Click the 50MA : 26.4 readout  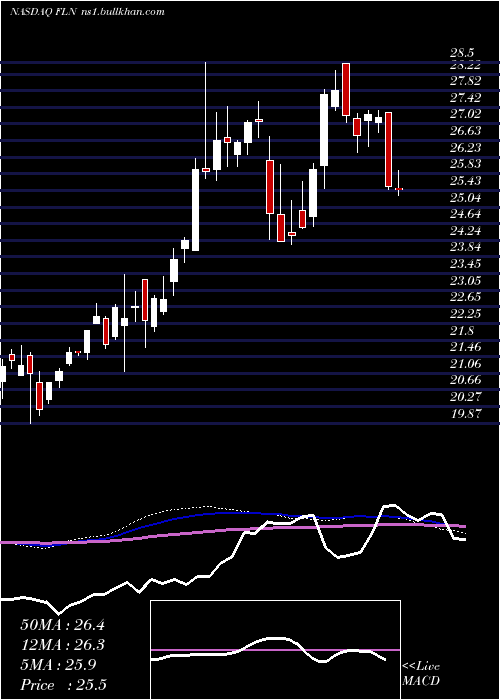62,625
